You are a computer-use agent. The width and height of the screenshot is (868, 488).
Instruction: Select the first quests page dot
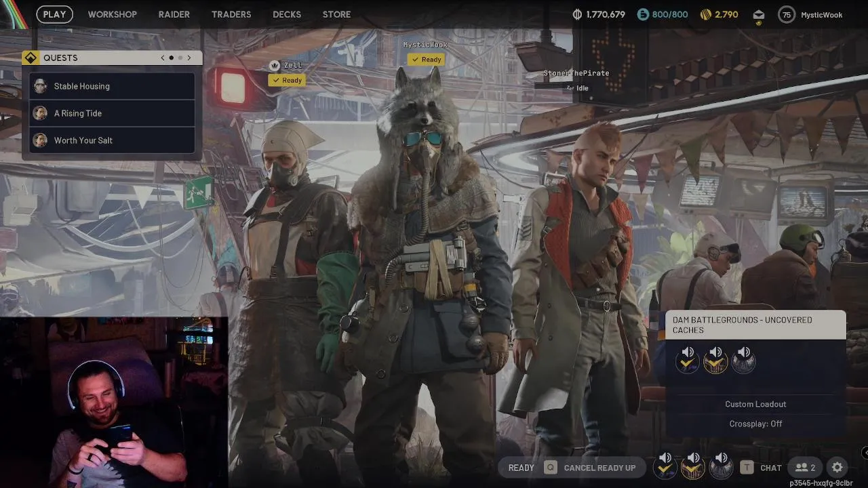point(172,58)
